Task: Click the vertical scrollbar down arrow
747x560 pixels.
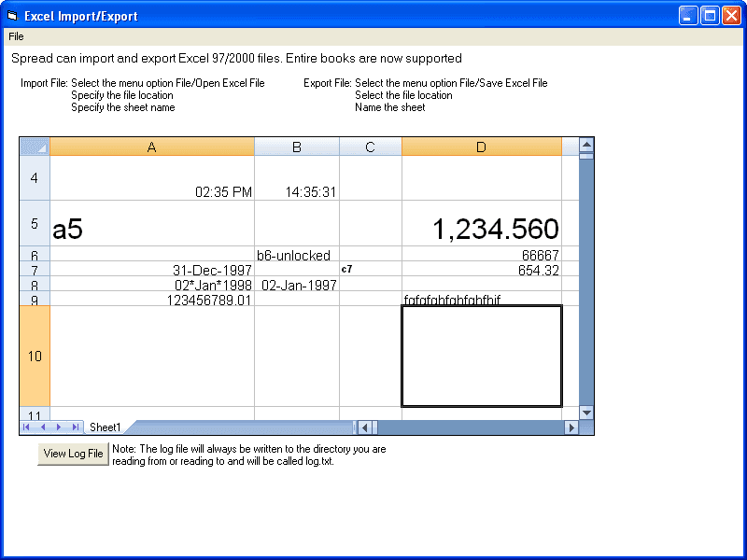Action: point(586,413)
